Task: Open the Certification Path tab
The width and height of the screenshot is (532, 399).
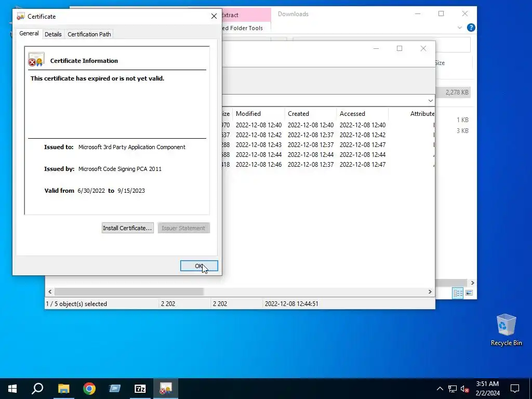Action: [x=89, y=34]
